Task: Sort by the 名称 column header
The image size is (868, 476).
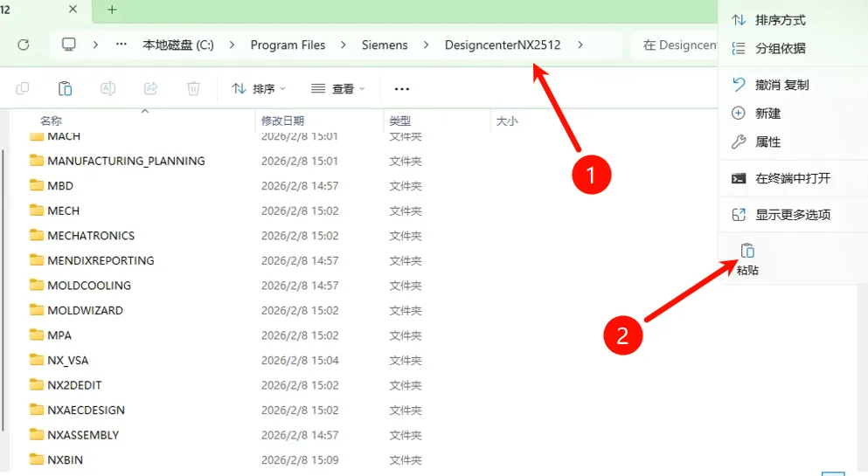Action: (x=51, y=121)
